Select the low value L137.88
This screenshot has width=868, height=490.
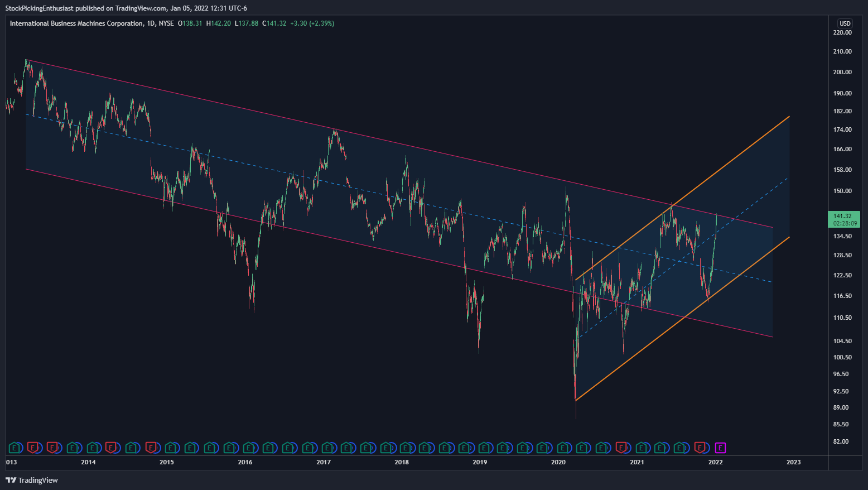[247, 23]
